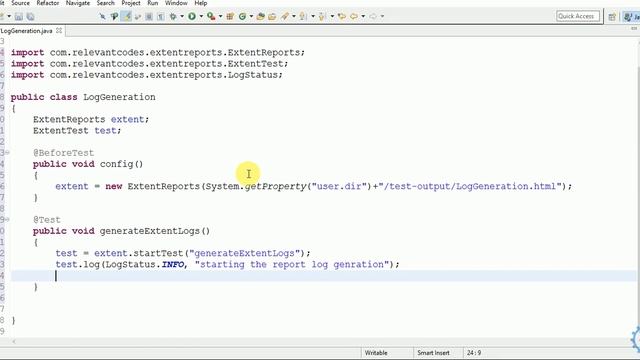Screen dimensions: 640x360
Task: Open the Help menu
Action: 200,3
